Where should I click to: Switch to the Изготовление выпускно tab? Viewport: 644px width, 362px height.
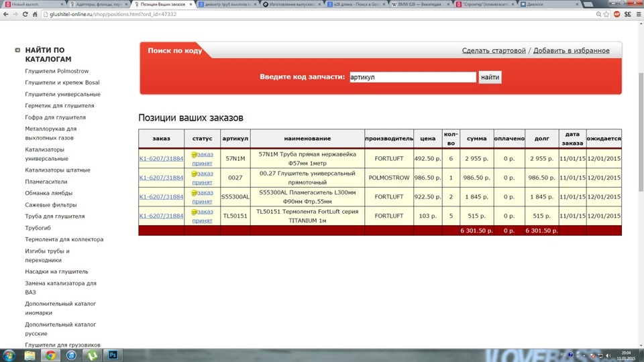(291, 4)
